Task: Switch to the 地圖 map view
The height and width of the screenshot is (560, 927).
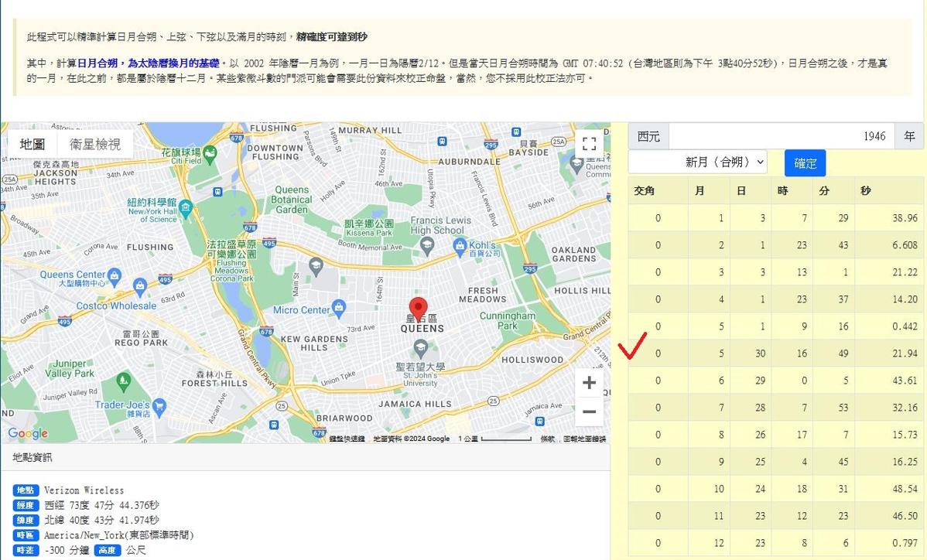Action: pos(32,144)
